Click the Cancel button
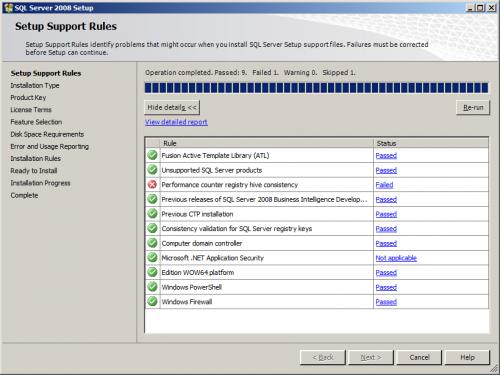Viewport: 500px width, 375px height. click(419, 357)
